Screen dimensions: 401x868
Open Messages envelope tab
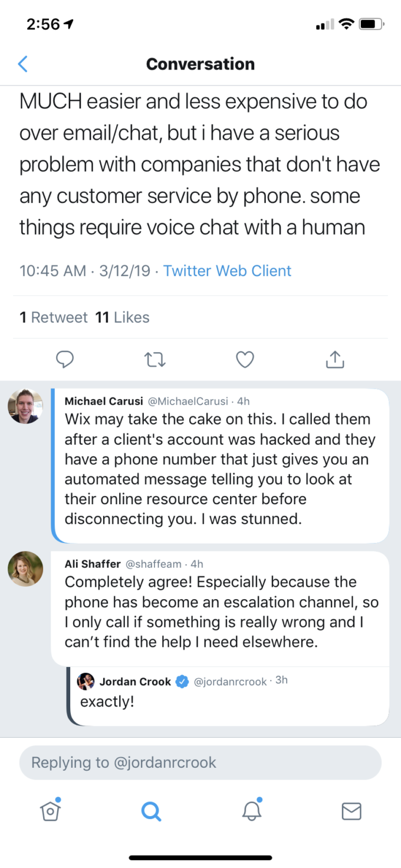pos(351,812)
